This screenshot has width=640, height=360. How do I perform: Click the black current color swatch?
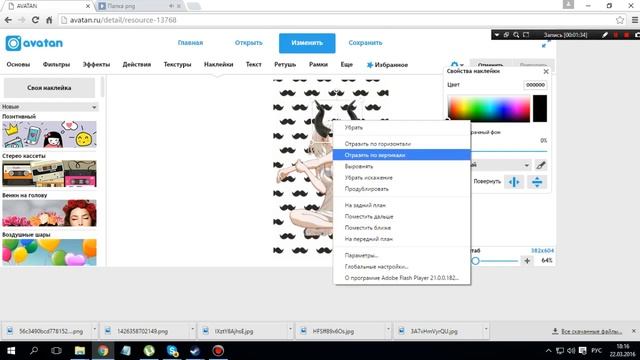click(540, 108)
